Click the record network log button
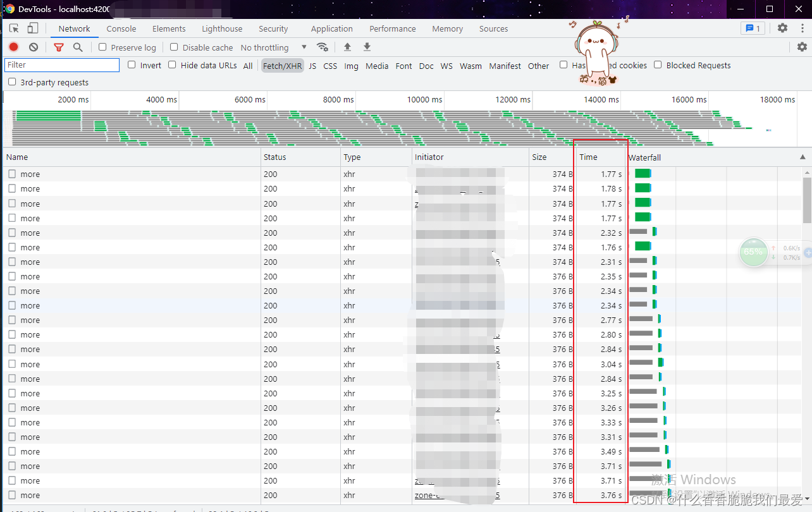The width and height of the screenshot is (812, 512). coord(14,47)
